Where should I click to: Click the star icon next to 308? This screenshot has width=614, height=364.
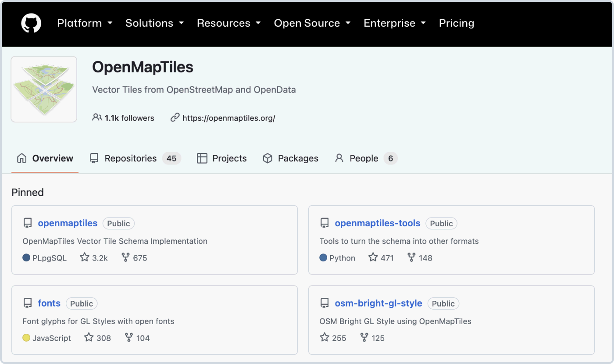coord(89,338)
